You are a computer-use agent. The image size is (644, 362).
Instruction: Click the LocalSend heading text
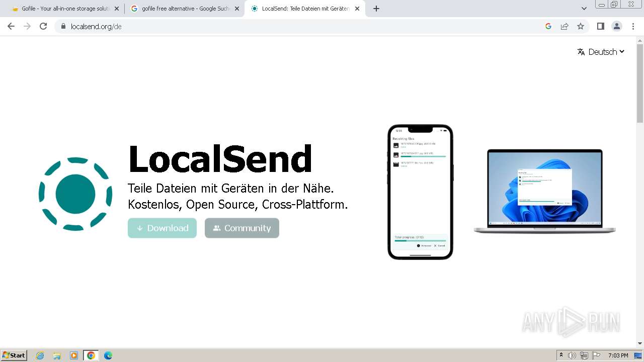pos(220,158)
